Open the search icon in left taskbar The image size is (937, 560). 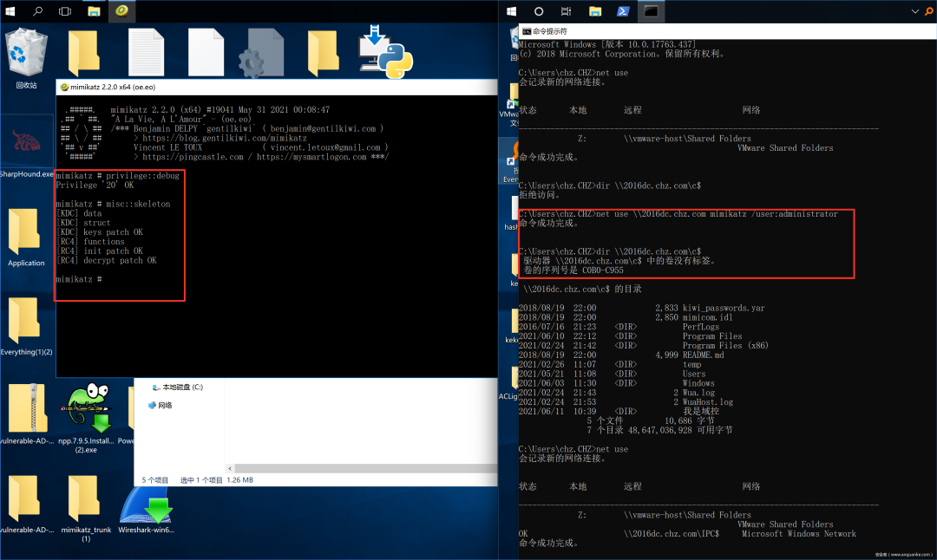(37, 10)
